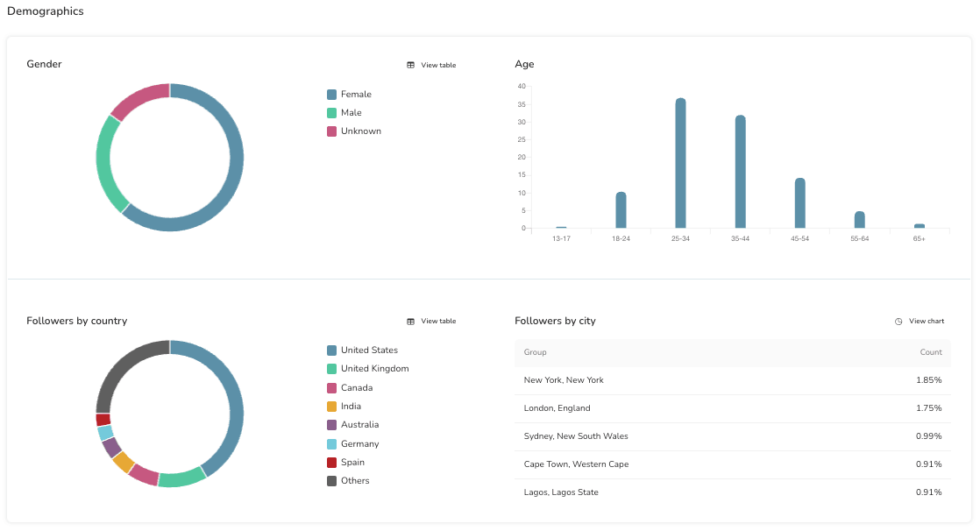Open View table link for Gender chart
The width and height of the screenshot is (980, 531).
click(437, 66)
